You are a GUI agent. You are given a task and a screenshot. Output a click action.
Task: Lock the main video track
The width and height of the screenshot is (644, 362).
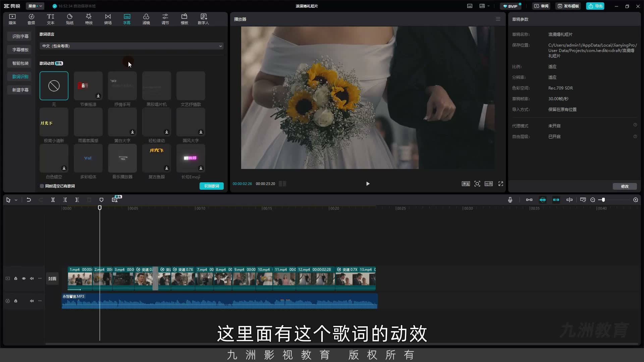click(x=16, y=279)
